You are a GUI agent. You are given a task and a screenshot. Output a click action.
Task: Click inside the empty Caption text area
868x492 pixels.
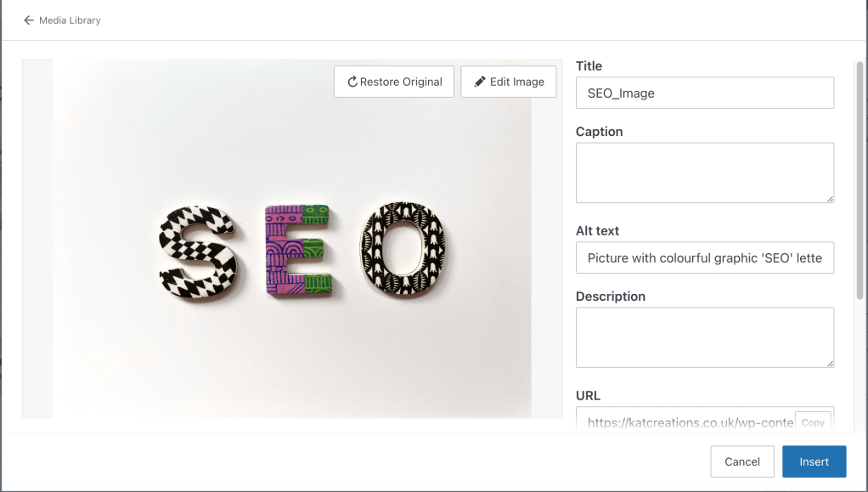(x=704, y=172)
